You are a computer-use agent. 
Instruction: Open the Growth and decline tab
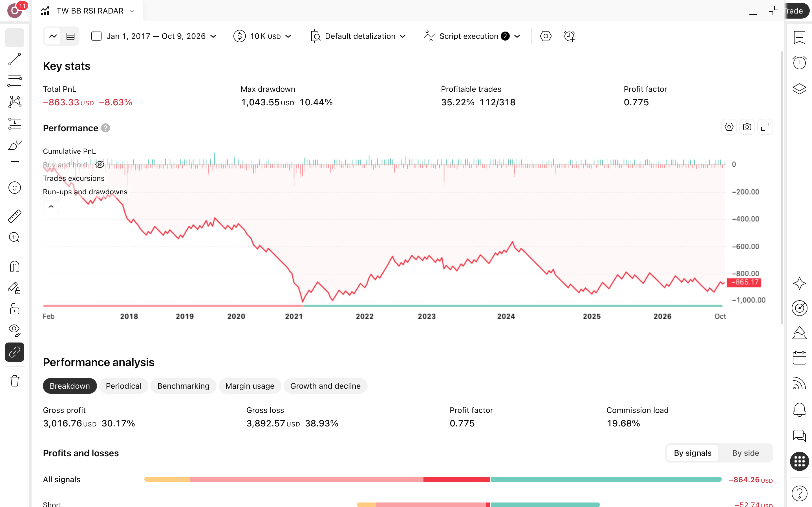point(325,386)
